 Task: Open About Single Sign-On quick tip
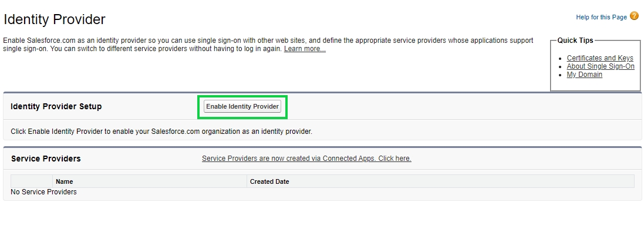[x=601, y=66]
